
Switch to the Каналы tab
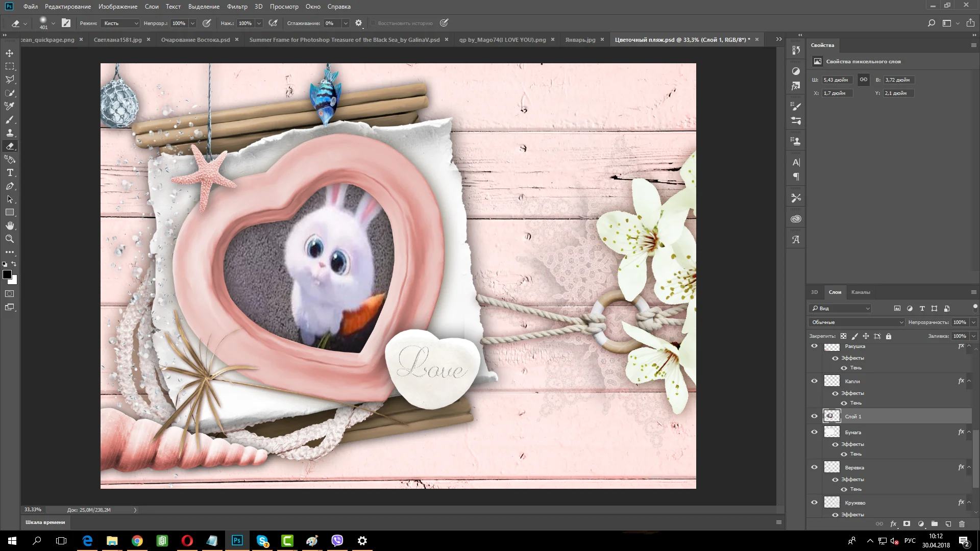(x=861, y=292)
